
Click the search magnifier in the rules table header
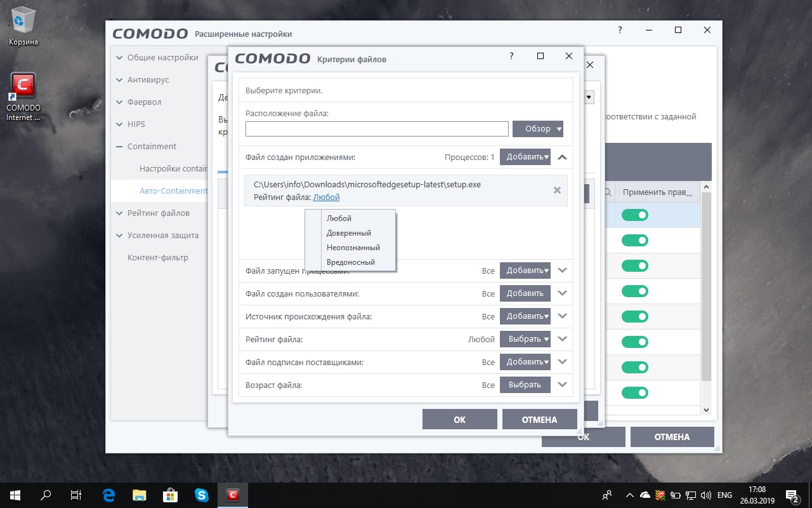[x=607, y=192]
